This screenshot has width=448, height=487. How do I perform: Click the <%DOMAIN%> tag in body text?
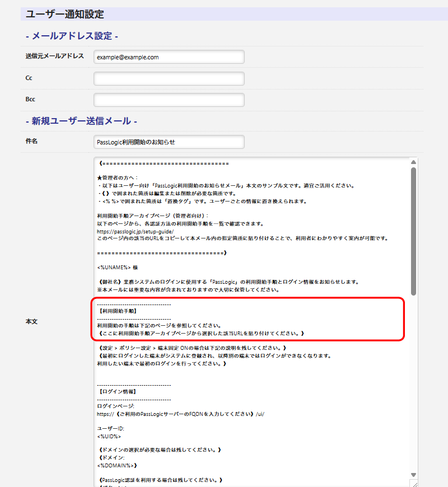117,465
